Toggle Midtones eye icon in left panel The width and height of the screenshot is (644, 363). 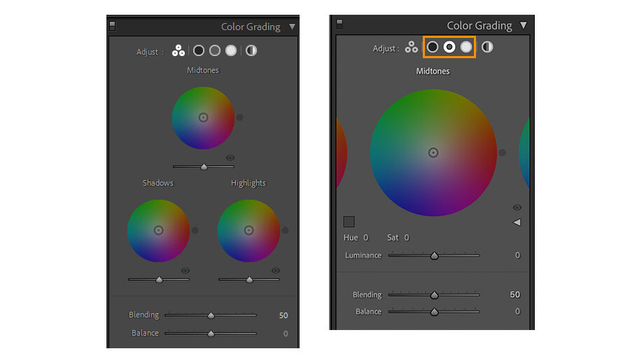point(230,158)
